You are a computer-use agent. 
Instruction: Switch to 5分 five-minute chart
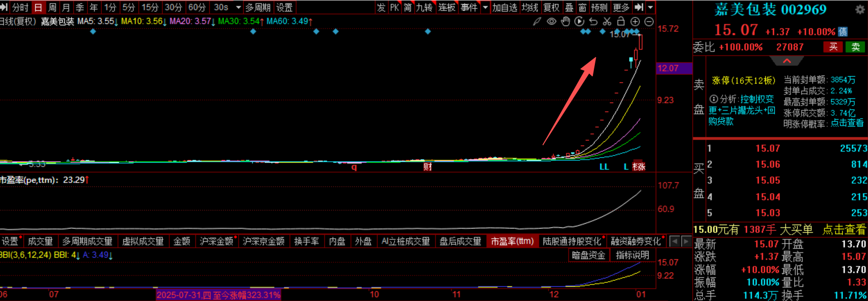click(128, 7)
